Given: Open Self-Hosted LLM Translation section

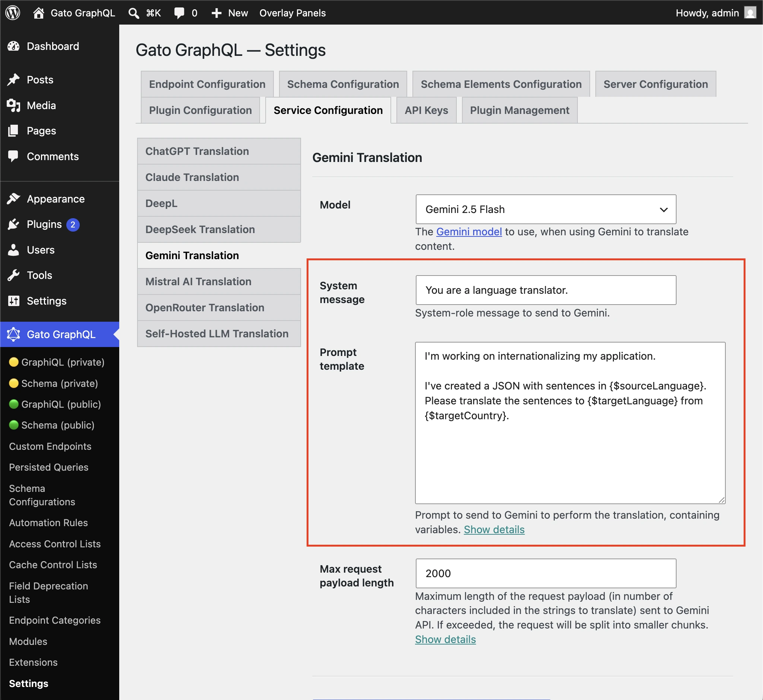Looking at the screenshot, I should 219,334.
